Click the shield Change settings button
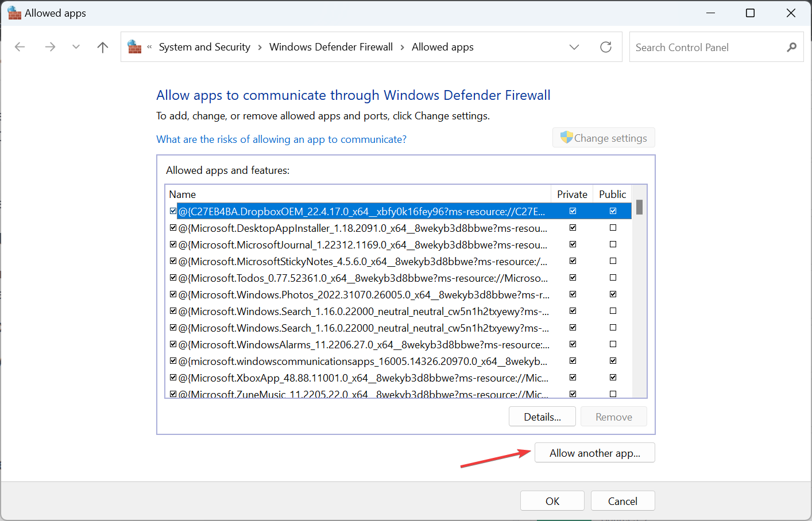Screen dimensions: 812x521 pyautogui.click(x=604, y=138)
